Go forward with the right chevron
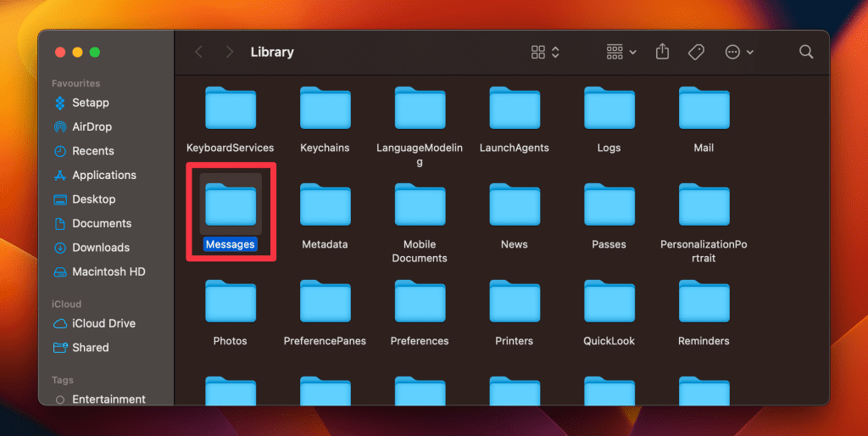 229,52
